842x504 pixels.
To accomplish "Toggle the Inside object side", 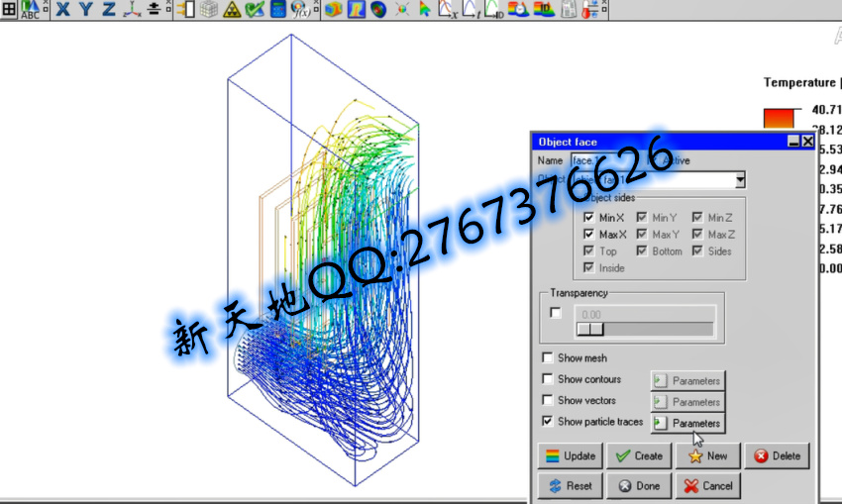I will [588, 267].
